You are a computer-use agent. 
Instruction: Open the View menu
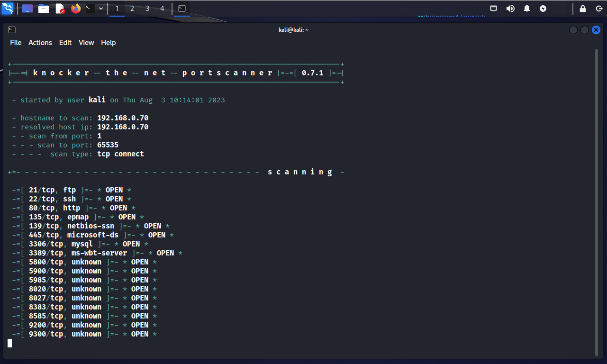coord(86,43)
